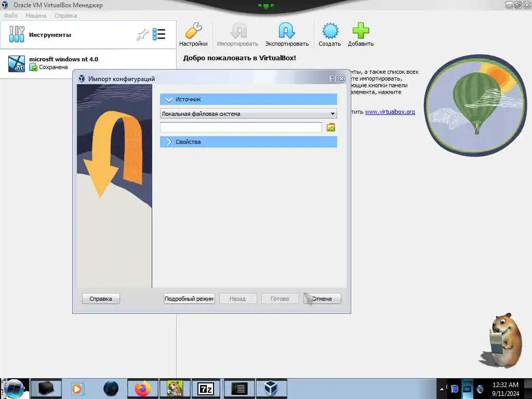
Task: Open Firefox from the taskbar
Action: click(x=143, y=389)
